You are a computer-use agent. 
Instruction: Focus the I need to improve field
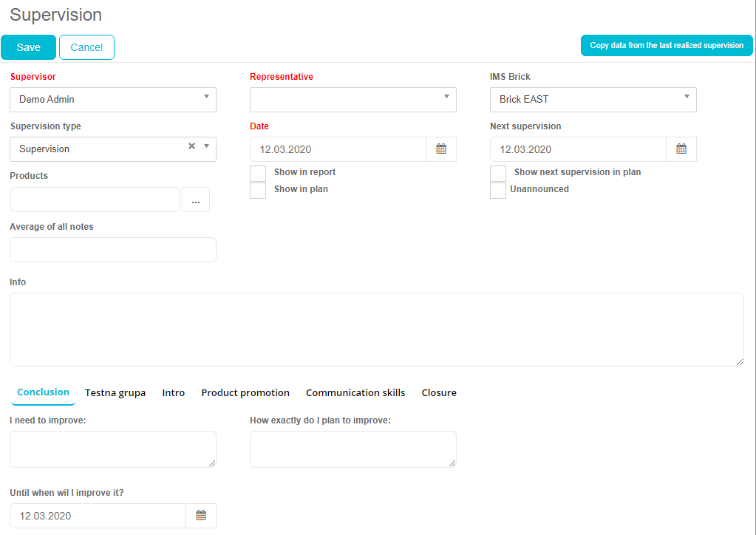pos(113,449)
